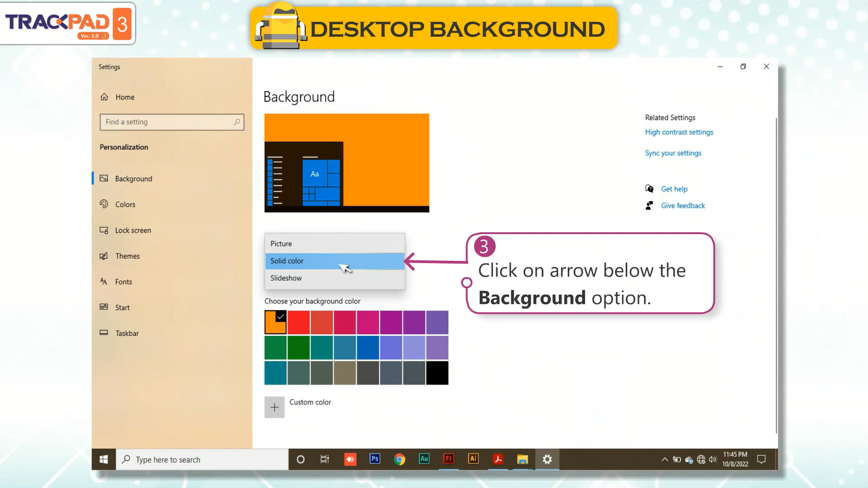Click the Type here to search box
868x488 pixels.
click(202, 460)
